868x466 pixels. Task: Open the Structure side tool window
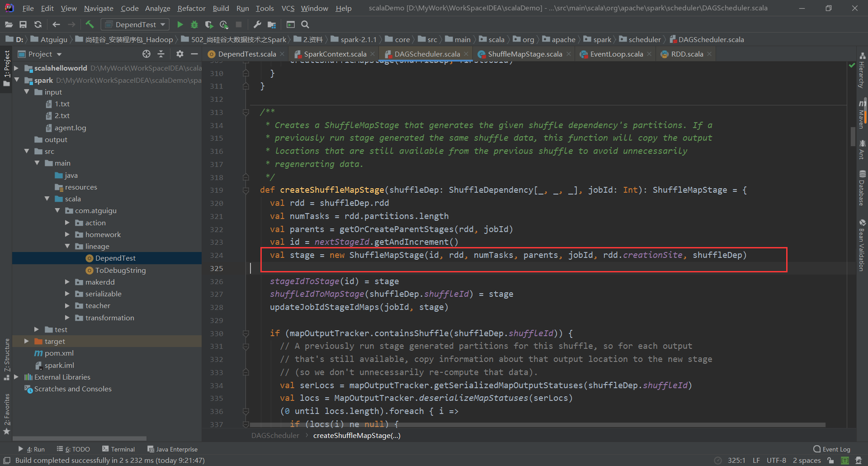point(6,359)
